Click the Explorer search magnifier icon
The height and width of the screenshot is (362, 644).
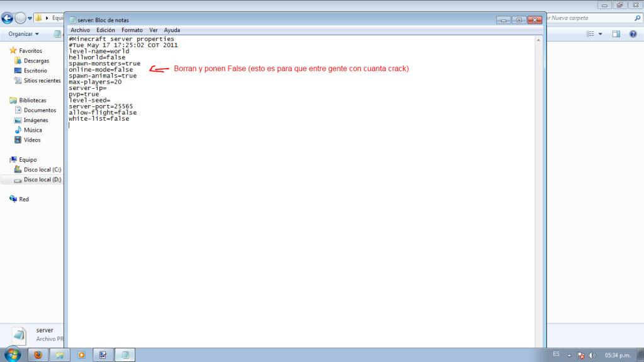click(638, 18)
